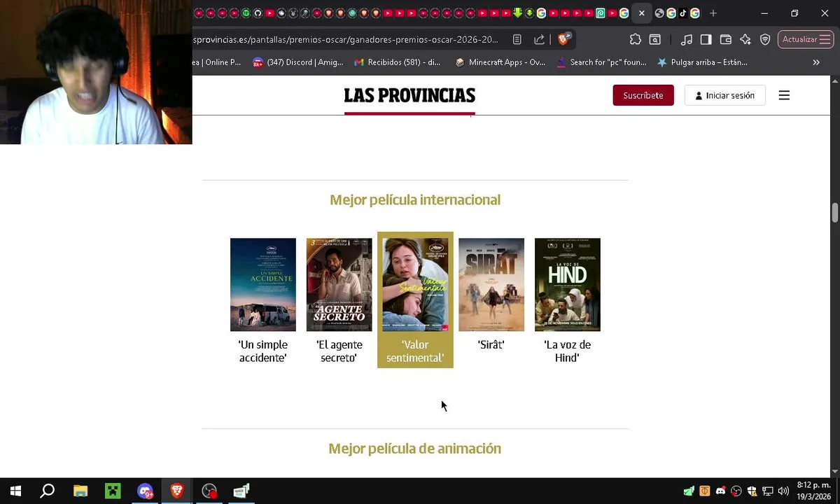Open the Leo AI sparkle icon
This screenshot has height=504, width=840.
(745, 40)
